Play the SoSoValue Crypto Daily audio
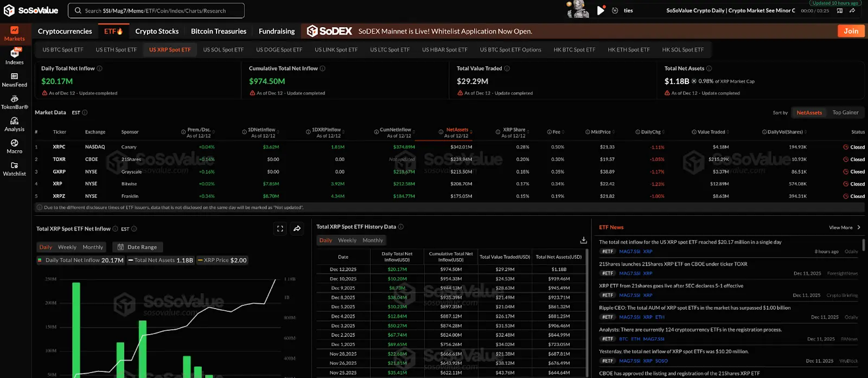Image resolution: width=868 pixels, height=378 pixels. point(601,10)
